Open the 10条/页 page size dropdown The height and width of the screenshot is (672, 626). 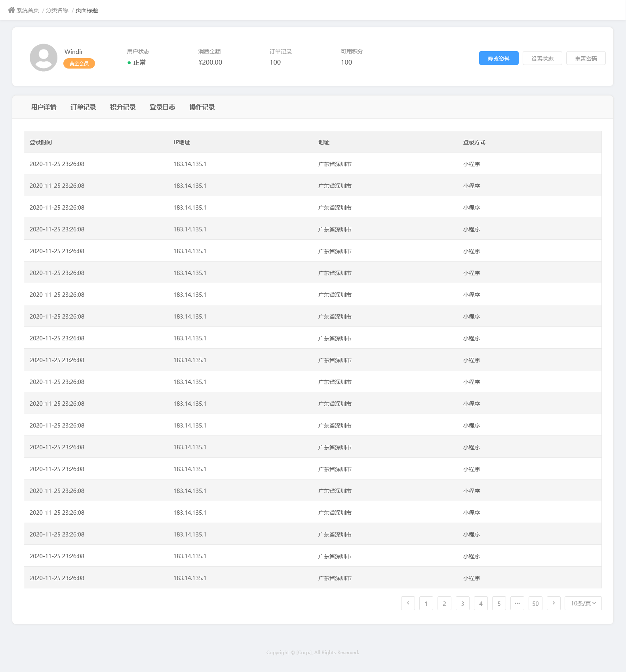pyautogui.click(x=583, y=603)
